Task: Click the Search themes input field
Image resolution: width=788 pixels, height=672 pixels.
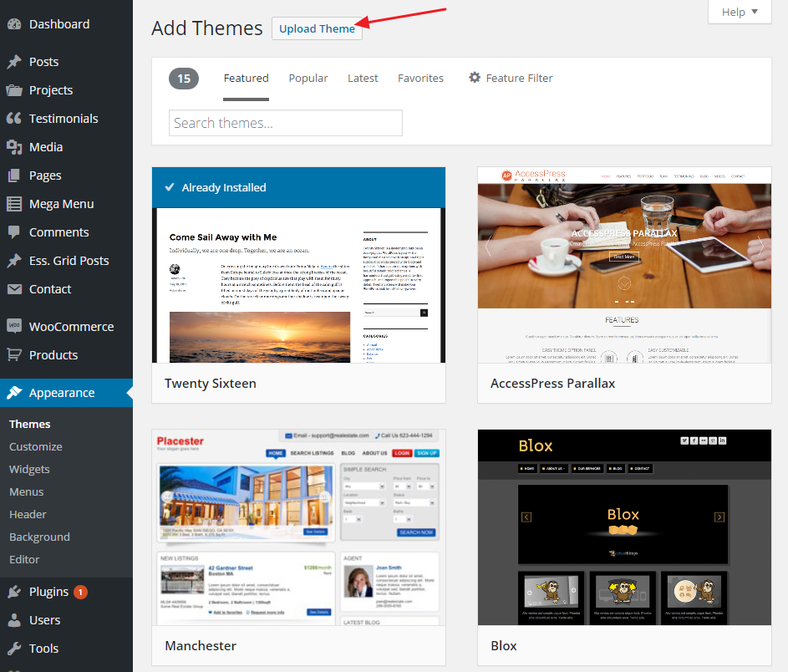Action: [x=286, y=123]
